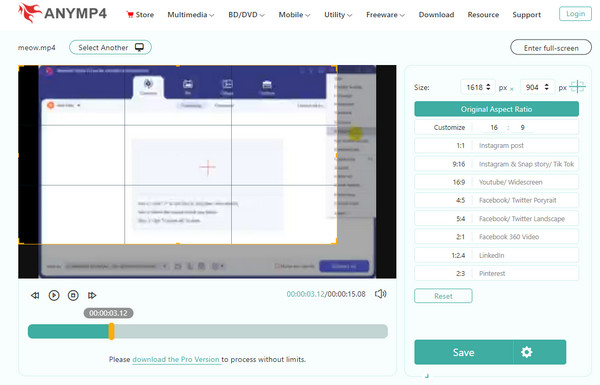This screenshot has height=385, width=600.
Task: Open the Freeware dropdown menu
Action: click(x=385, y=15)
